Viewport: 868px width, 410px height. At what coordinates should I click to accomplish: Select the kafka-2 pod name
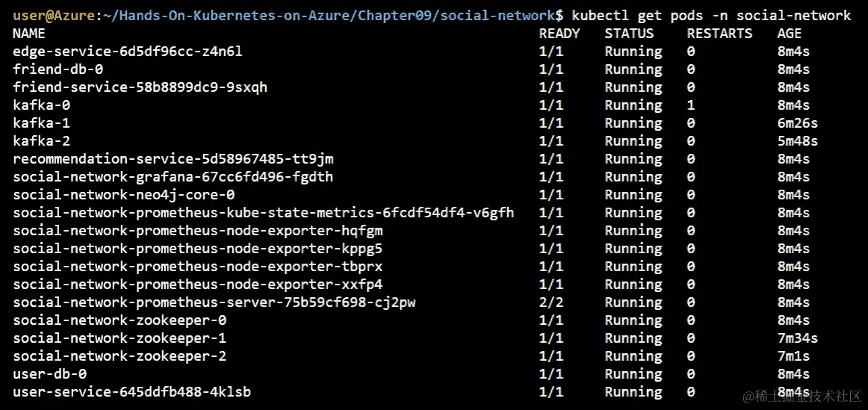[42, 141]
